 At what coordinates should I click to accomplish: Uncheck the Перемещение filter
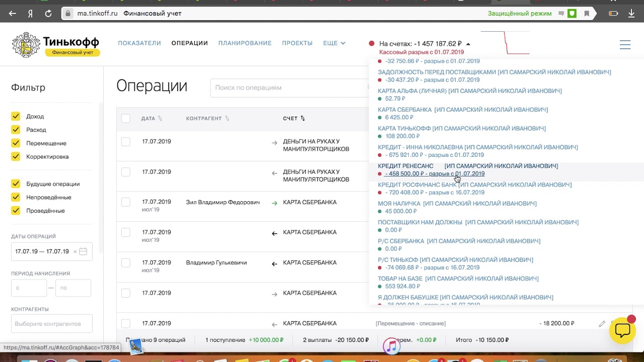pyautogui.click(x=16, y=143)
